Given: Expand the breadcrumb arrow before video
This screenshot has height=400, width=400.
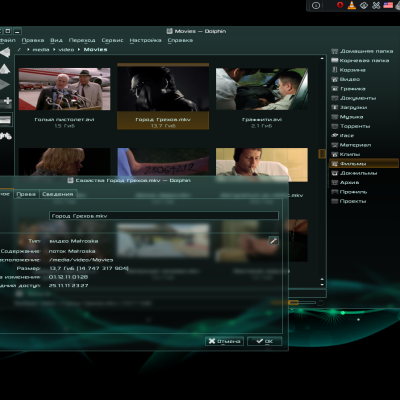Looking at the screenshot, I should click(x=54, y=50).
